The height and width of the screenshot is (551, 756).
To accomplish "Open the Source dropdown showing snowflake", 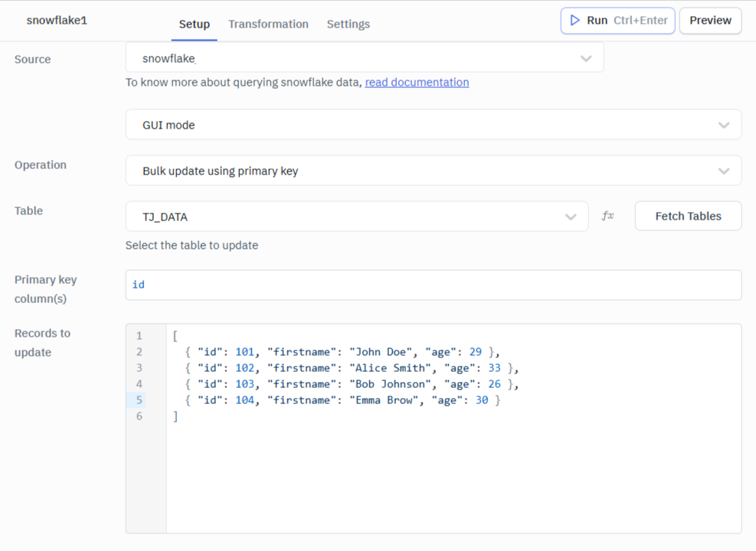I will tap(365, 58).
